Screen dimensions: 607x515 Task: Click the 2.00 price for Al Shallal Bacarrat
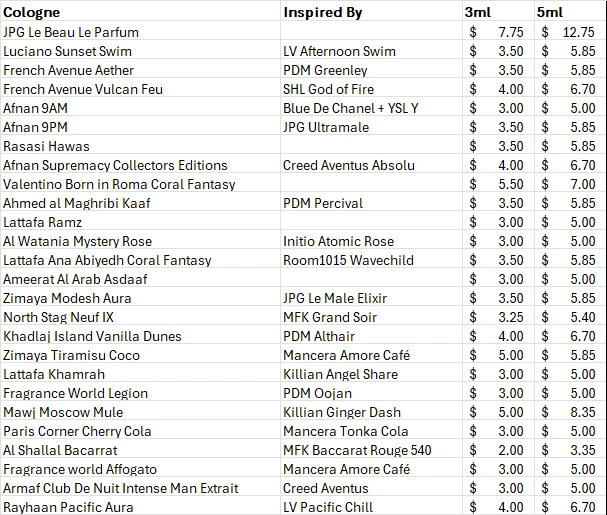498,450
